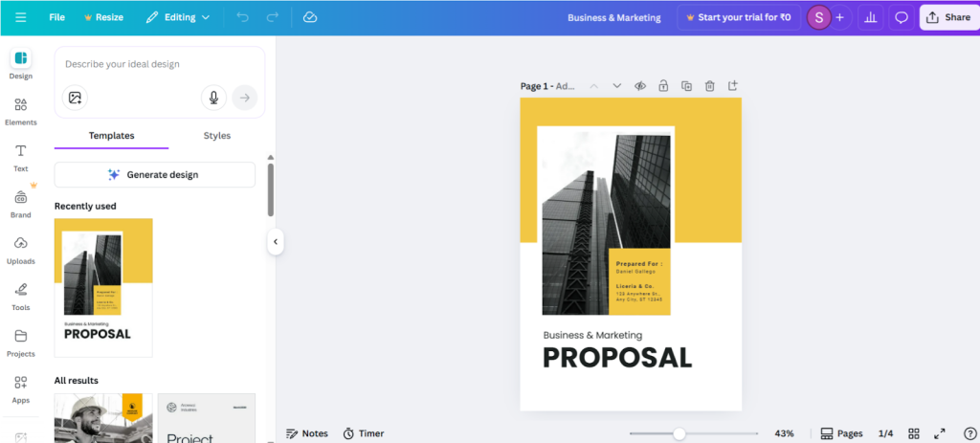Adjust the zoom level slider
Image resolution: width=980 pixels, height=443 pixels.
679,433
